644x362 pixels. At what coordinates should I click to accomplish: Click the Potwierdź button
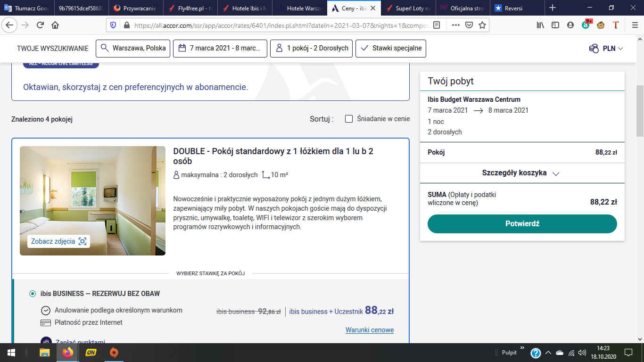pyautogui.click(x=522, y=224)
